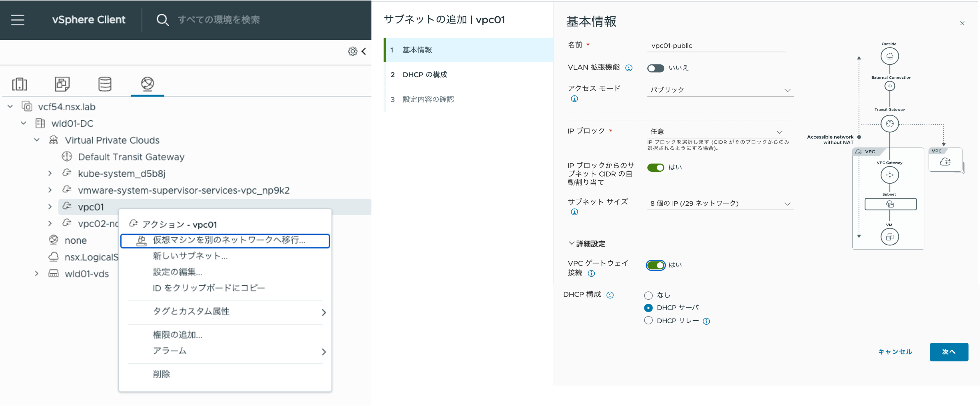This screenshot has width=980, height=406.
Task: Collapse the Virtual Private Clouds node
Action: [x=37, y=140]
